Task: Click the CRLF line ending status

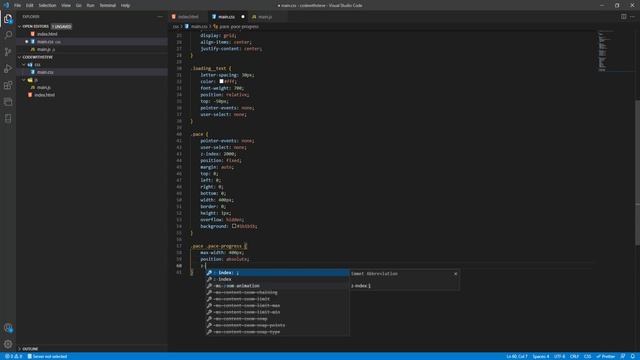Action: click(575, 356)
